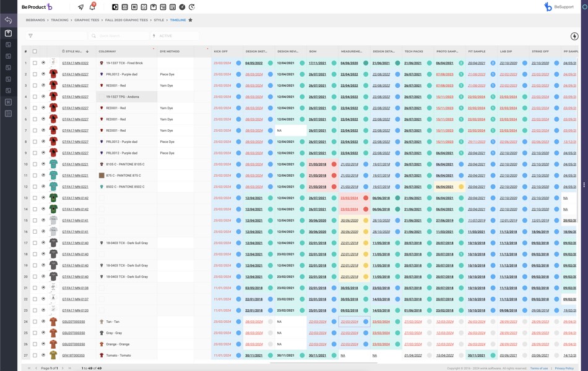Viewport: 588px width, 371px height.
Task: Check the box for the 875 C Pantone row
Action: pyautogui.click(x=35, y=176)
